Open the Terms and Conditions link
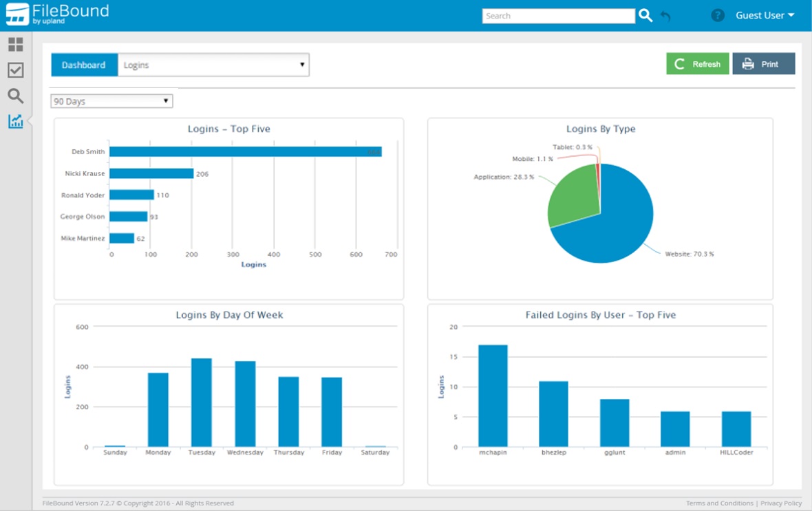The height and width of the screenshot is (511, 812). [719, 503]
